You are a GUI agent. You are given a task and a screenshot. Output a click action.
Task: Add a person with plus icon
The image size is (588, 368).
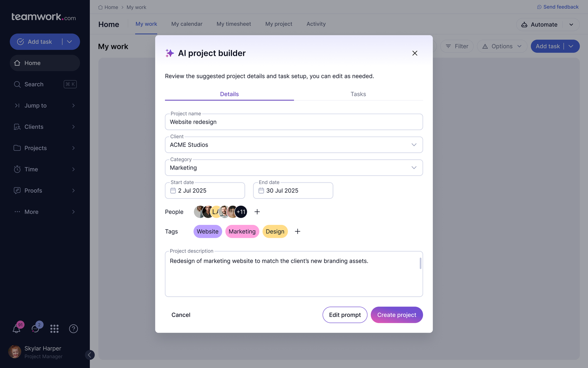tap(257, 212)
